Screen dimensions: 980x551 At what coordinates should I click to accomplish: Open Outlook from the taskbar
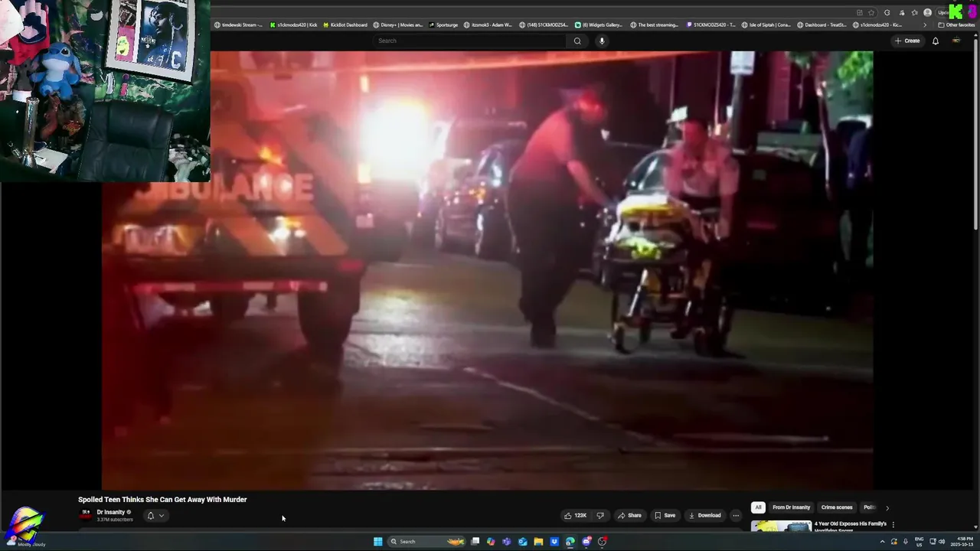pyautogui.click(x=522, y=541)
